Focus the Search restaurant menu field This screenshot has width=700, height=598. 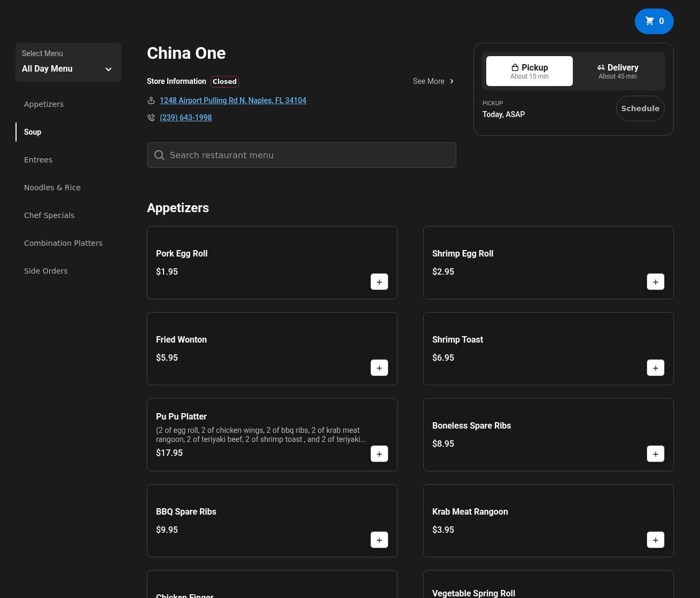pyautogui.click(x=301, y=155)
